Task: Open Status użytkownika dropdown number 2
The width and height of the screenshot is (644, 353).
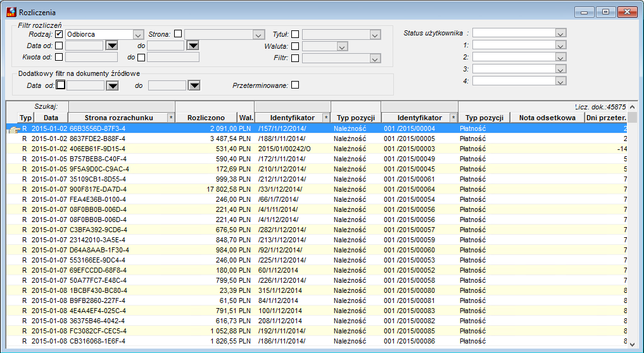Action: [560, 57]
